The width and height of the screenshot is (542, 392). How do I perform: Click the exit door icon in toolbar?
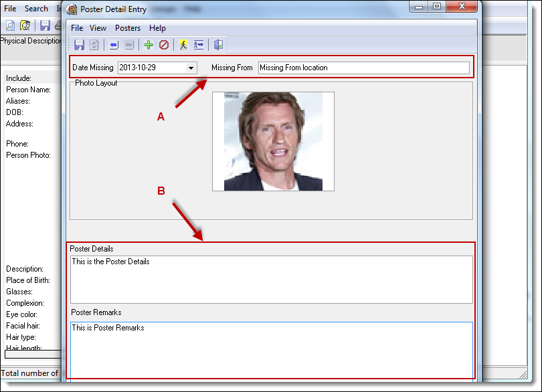218,45
